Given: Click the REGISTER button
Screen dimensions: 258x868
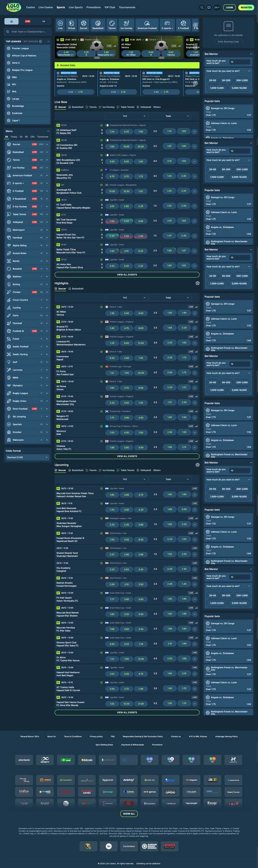Looking at the screenshot, I should (x=246, y=7).
